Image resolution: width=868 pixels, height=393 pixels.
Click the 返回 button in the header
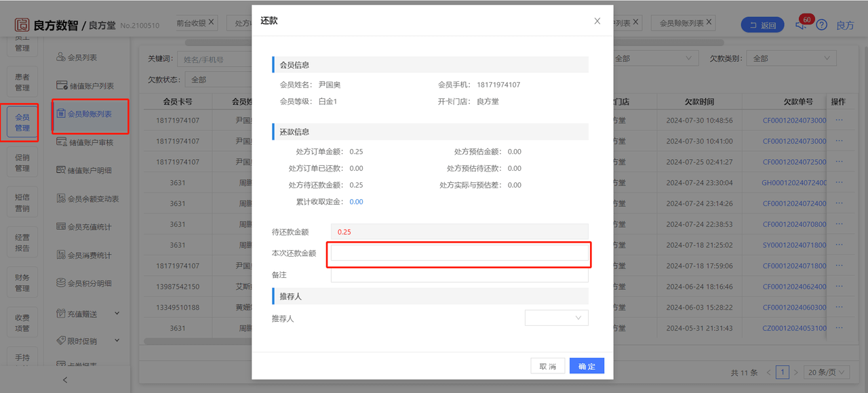pyautogui.click(x=762, y=25)
